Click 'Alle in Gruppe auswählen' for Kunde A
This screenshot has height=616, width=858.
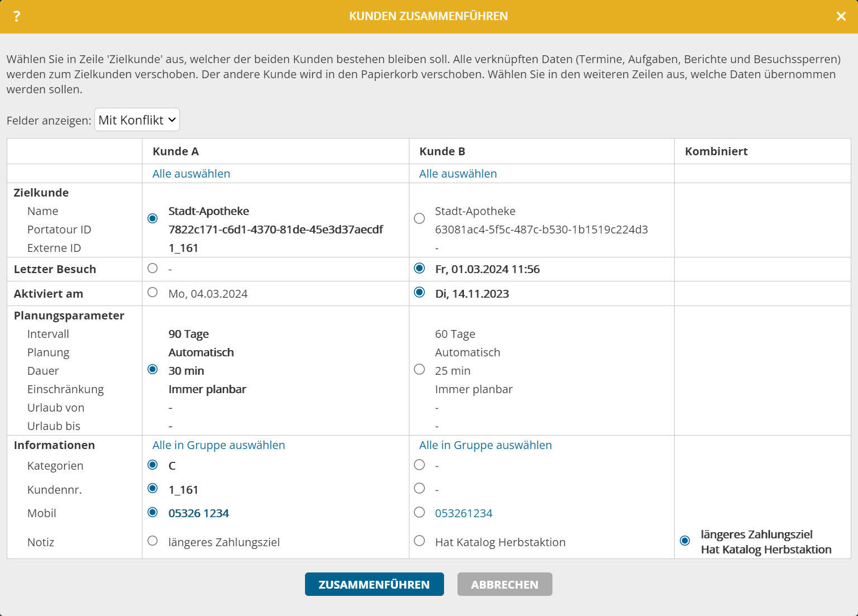(x=218, y=445)
